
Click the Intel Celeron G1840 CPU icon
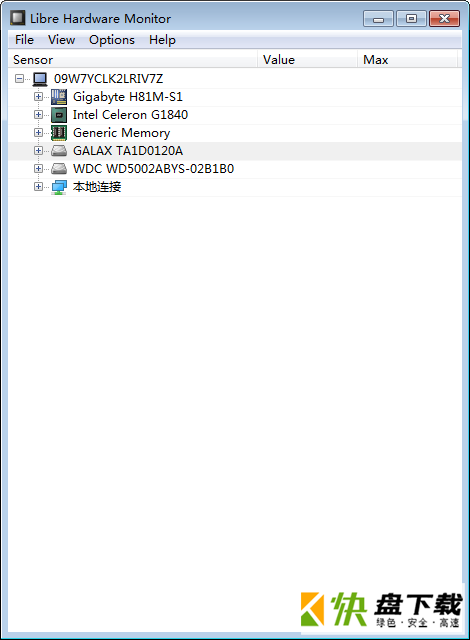click(59, 115)
